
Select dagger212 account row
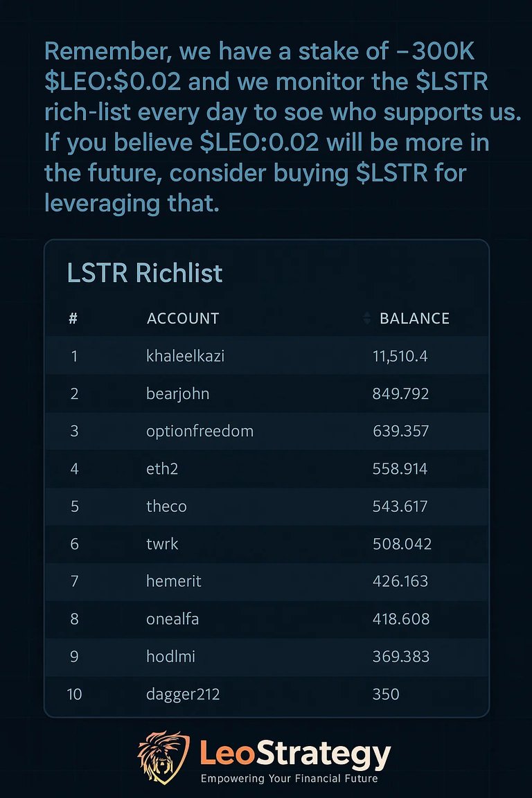click(266, 694)
